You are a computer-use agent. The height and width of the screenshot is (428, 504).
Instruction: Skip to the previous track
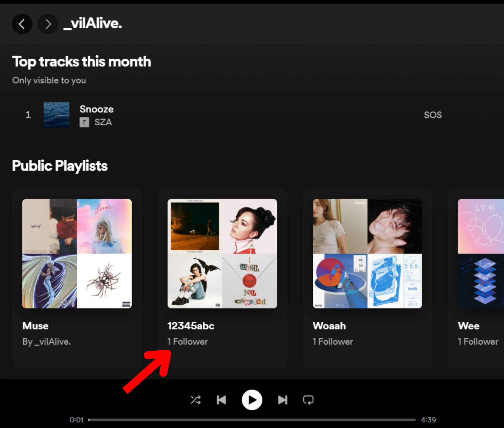tap(221, 400)
